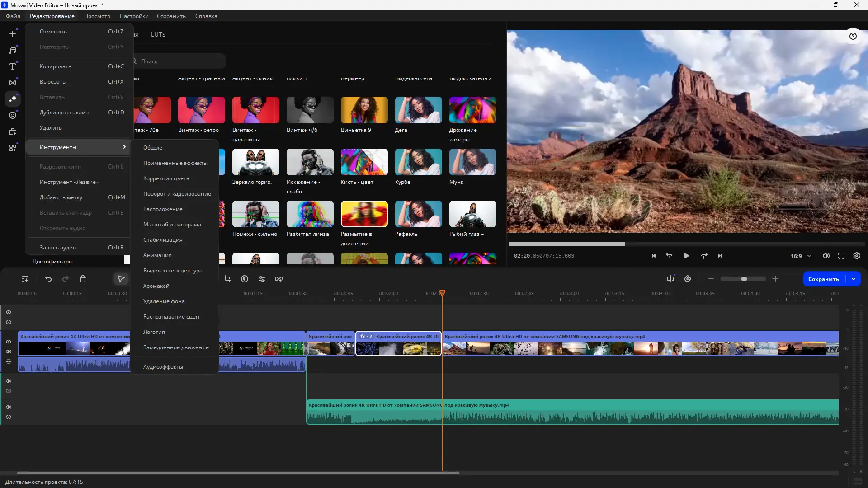Open the Просмотр menu

coord(97,16)
